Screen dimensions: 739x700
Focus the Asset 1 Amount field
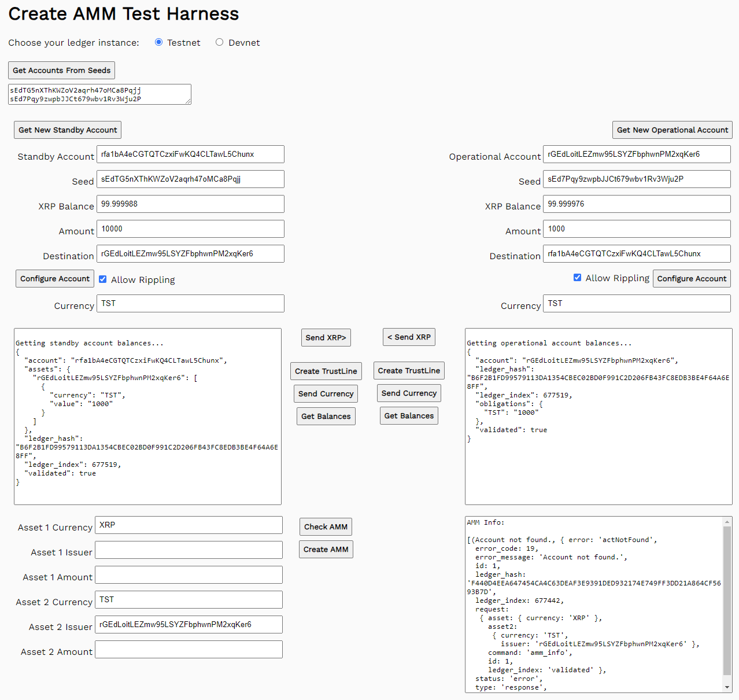point(189,575)
